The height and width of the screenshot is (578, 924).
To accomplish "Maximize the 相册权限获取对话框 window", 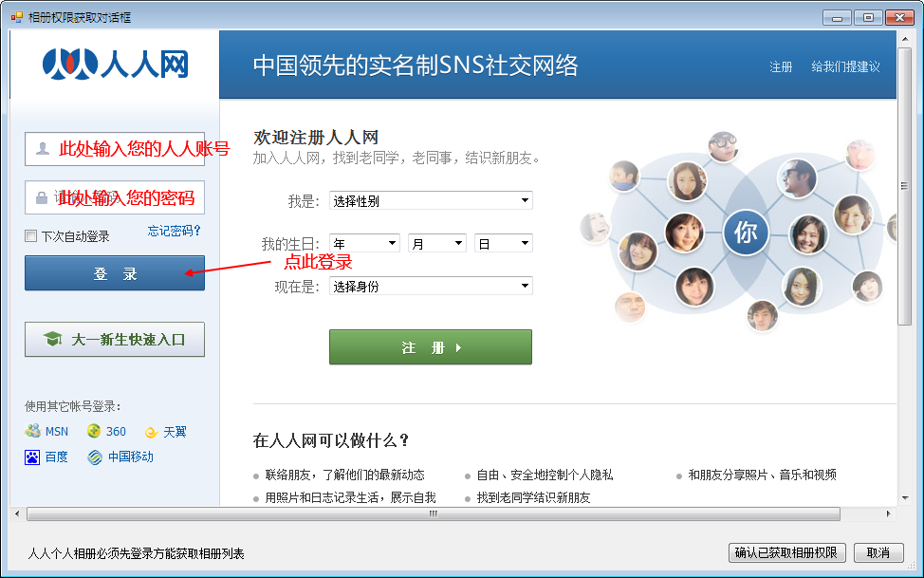I will (x=868, y=18).
